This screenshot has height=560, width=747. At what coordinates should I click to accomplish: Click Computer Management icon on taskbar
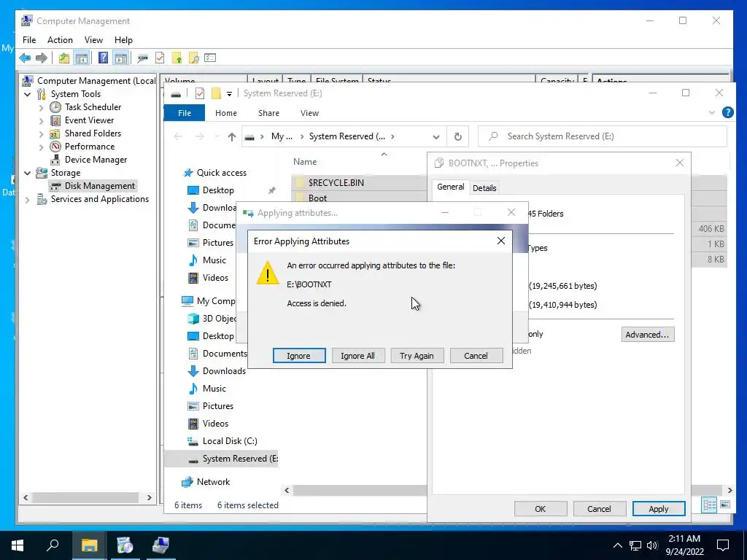tap(160, 545)
